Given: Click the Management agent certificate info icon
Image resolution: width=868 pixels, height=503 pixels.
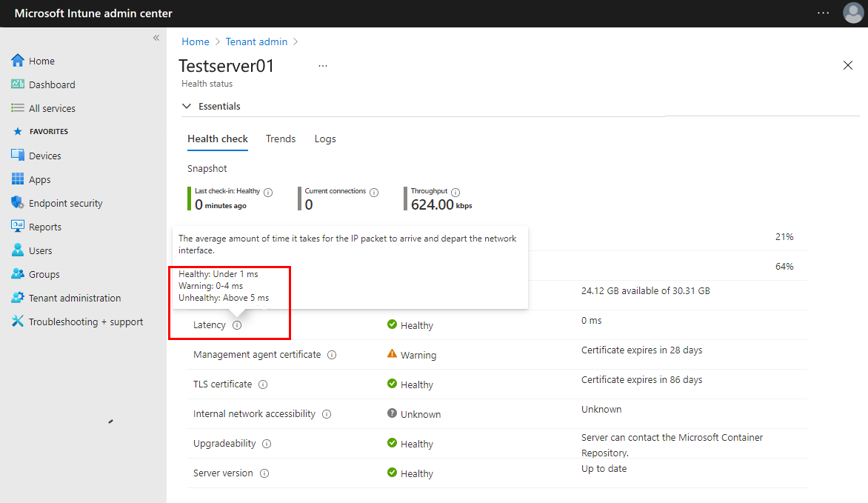Looking at the screenshot, I should pos(331,354).
